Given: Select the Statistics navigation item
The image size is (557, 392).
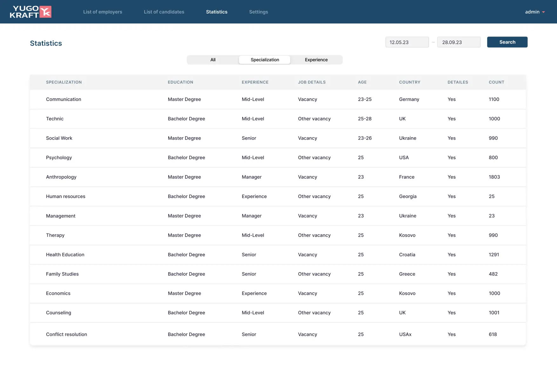Looking at the screenshot, I should tap(217, 12).
